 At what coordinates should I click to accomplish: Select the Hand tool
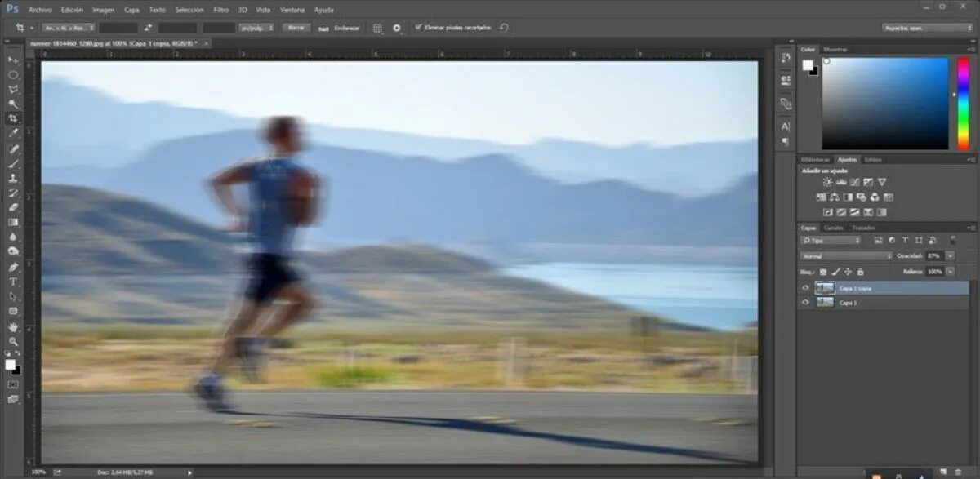pos(13,326)
